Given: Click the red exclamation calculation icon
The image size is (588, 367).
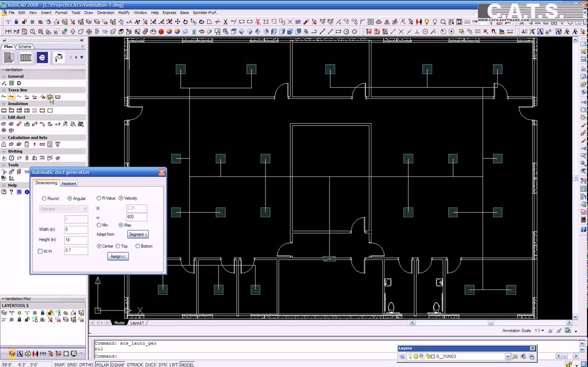Looking at the screenshot, I should point(35,144).
